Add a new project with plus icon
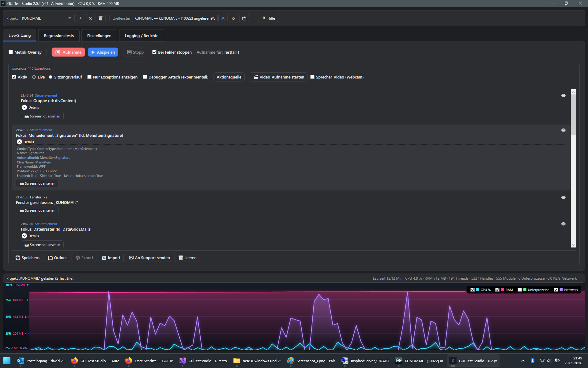This screenshot has width=588, height=368. click(x=81, y=18)
